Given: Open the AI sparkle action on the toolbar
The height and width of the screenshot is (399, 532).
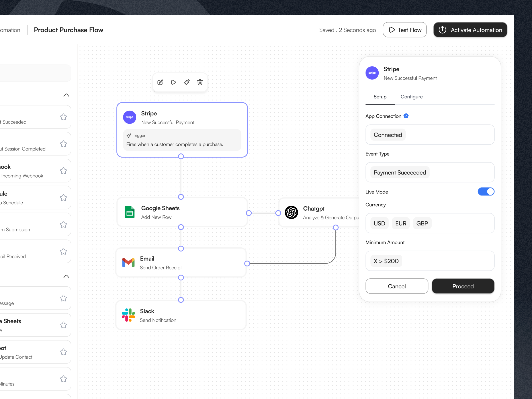Looking at the screenshot, I should (187, 82).
